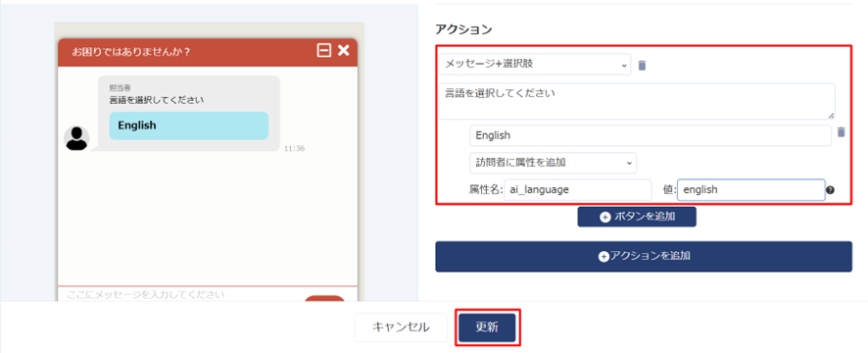Select the English choice in chat preview

pyautogui.click(x=189, y=126)
